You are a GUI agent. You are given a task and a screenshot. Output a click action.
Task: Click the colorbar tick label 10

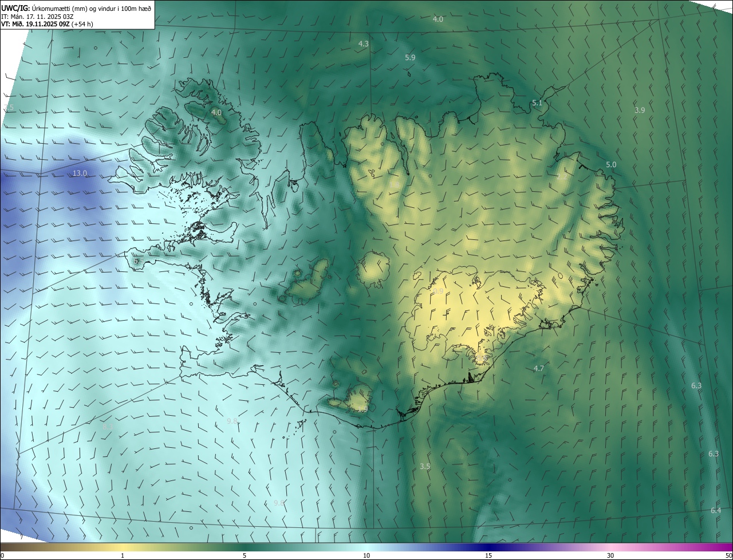366,555
